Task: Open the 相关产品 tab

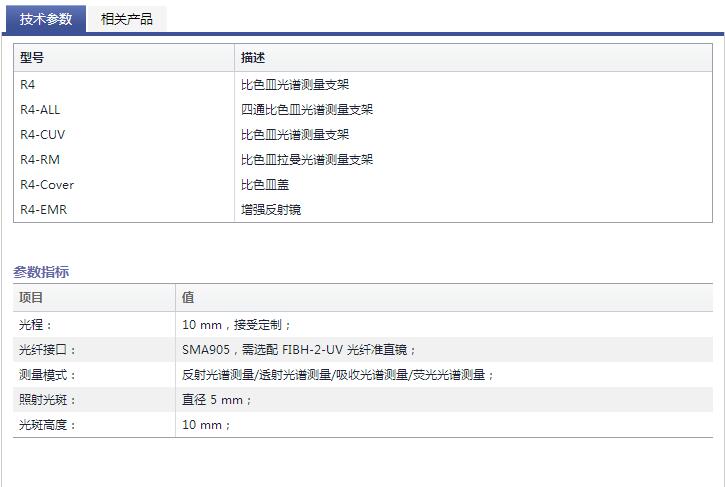Action: click(x=126, y=19)
